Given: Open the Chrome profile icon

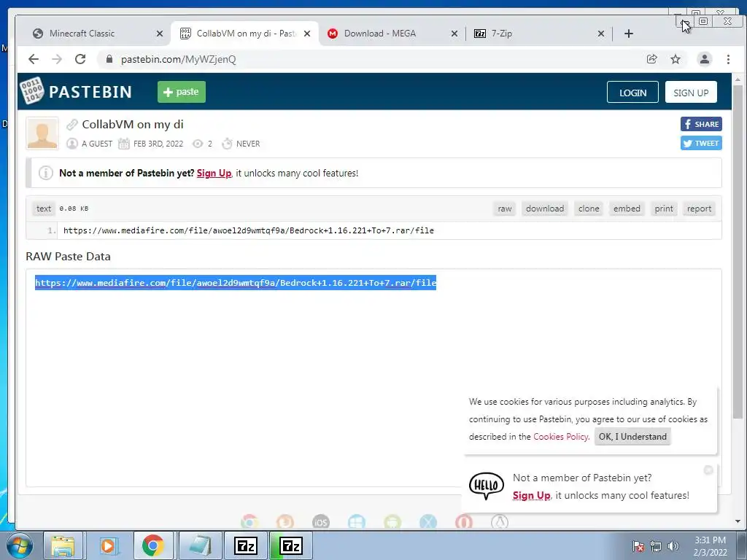Looking at the screenshot, I should 704,59.
